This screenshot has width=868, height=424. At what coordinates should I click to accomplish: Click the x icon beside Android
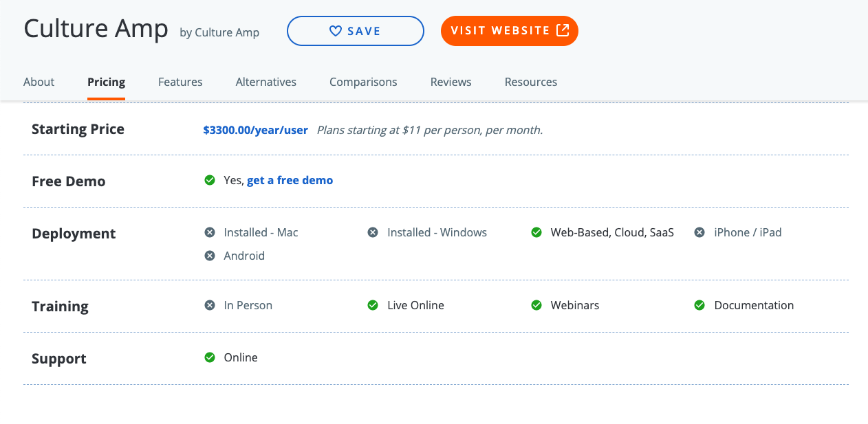pyautogui.click(x=210, y=256)
